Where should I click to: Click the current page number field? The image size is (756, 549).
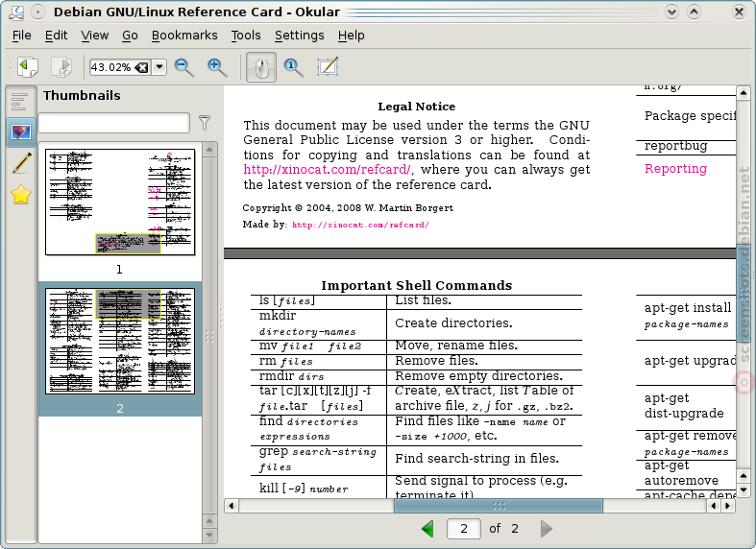464,529
